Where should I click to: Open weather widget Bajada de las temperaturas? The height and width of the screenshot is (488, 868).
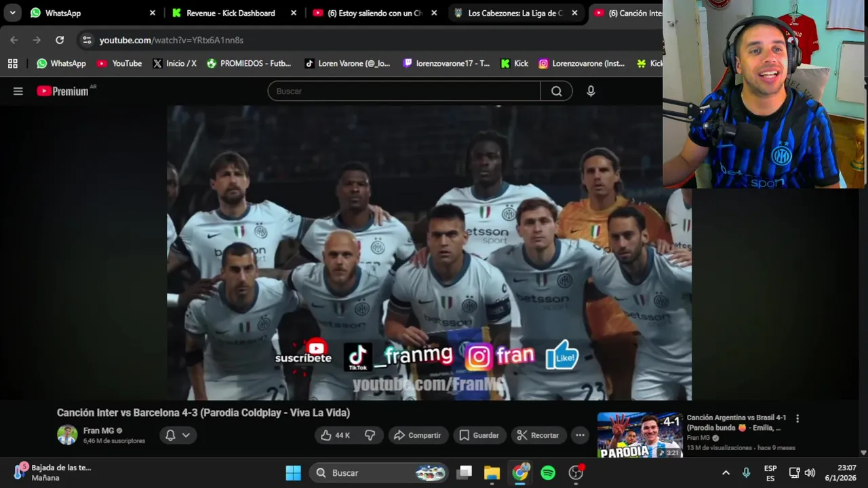(53, 472)
